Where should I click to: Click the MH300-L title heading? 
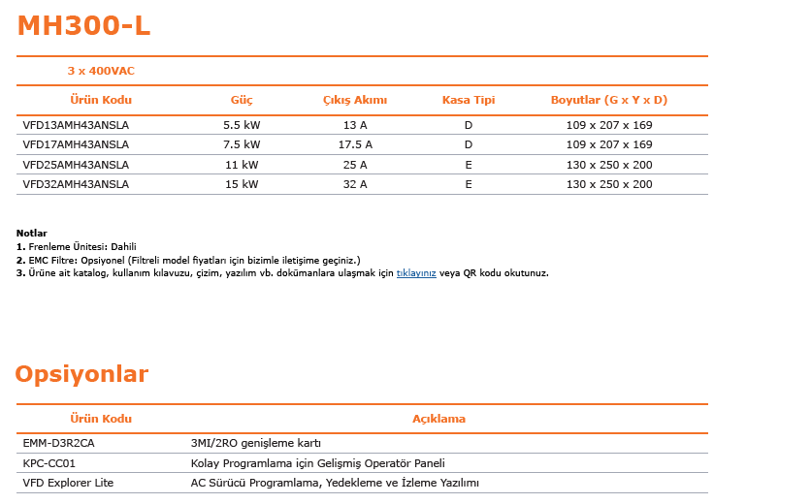83,25
